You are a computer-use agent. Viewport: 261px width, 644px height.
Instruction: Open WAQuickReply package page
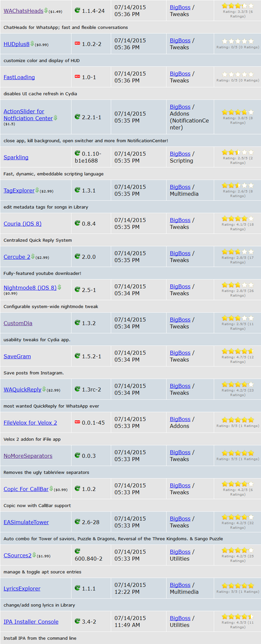(22, 389)
